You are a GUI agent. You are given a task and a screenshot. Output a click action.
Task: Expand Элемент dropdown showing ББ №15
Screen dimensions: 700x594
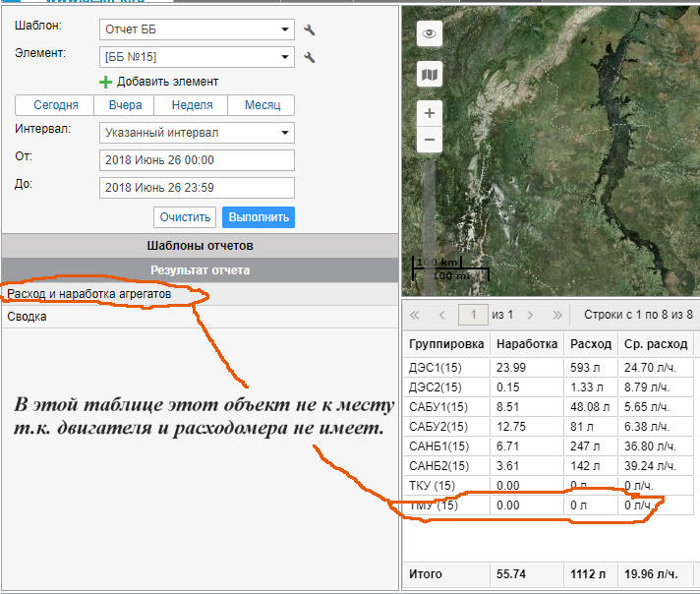(197, 58)
